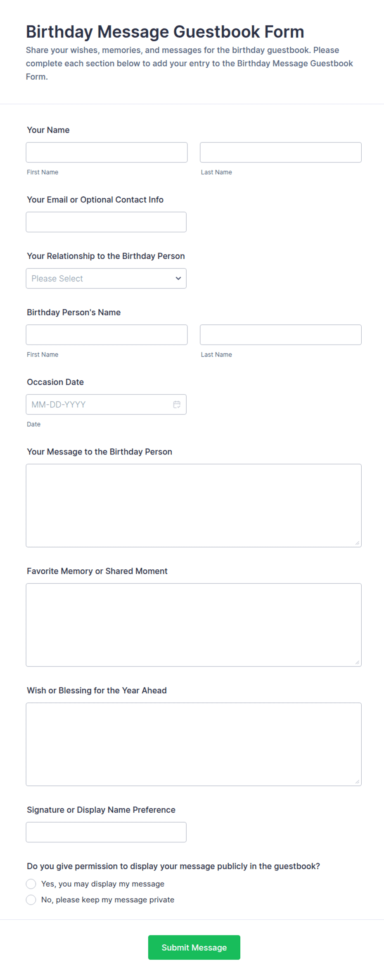Grab resize handle of Your Message textarea

357,543
